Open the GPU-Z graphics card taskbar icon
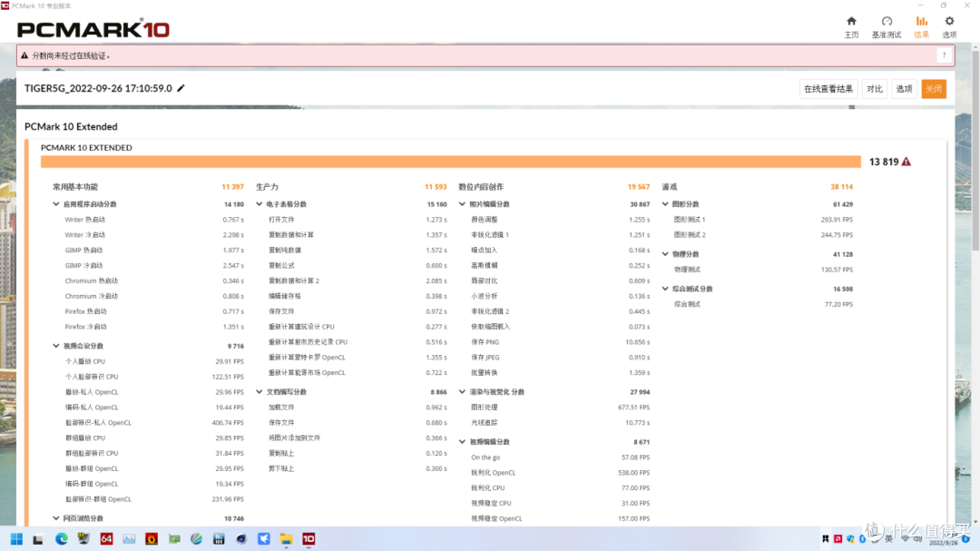980x551 pixels. point(173,539)
